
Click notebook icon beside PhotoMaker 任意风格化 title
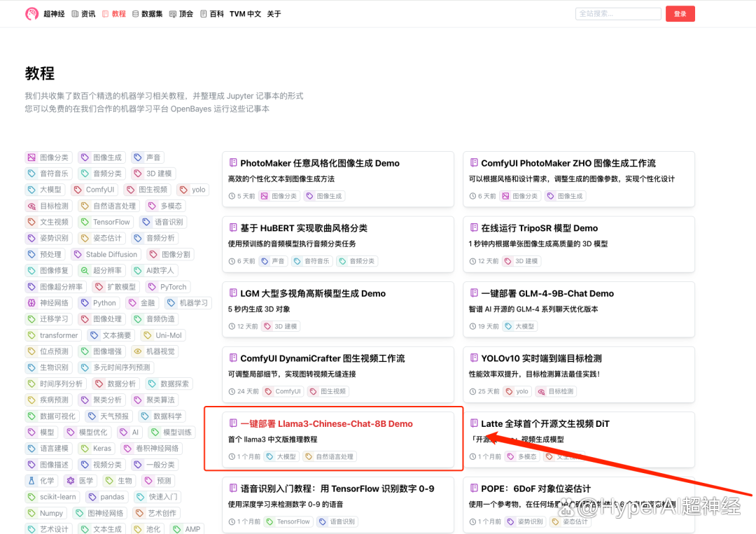click(x=233, y=162)
